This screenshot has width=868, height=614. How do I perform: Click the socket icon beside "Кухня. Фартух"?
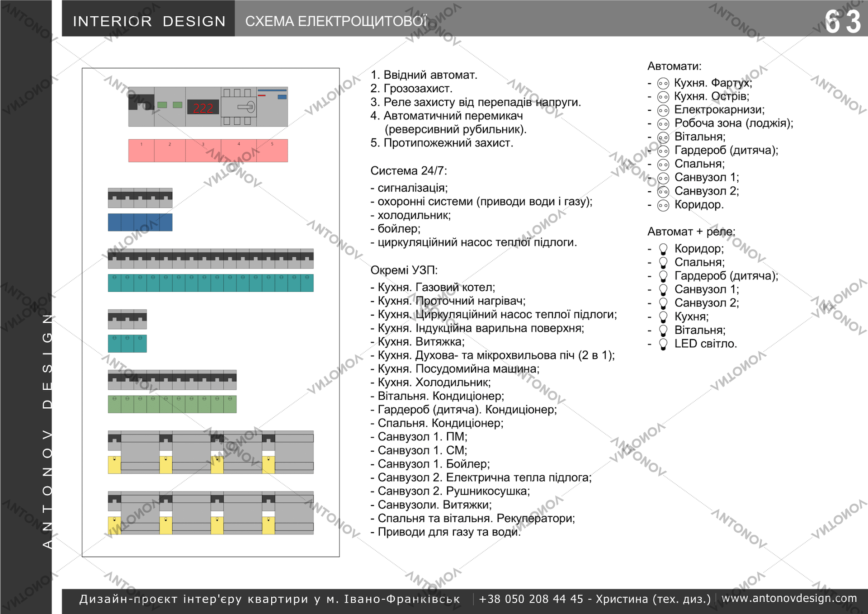tap(663, 84)
